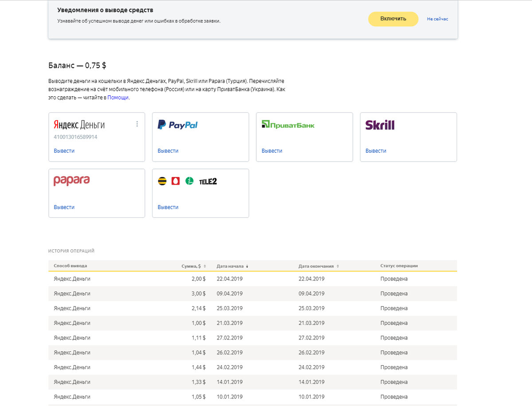Open the Yandex Money card options menu
532x406 pixels.
[137, 124]
